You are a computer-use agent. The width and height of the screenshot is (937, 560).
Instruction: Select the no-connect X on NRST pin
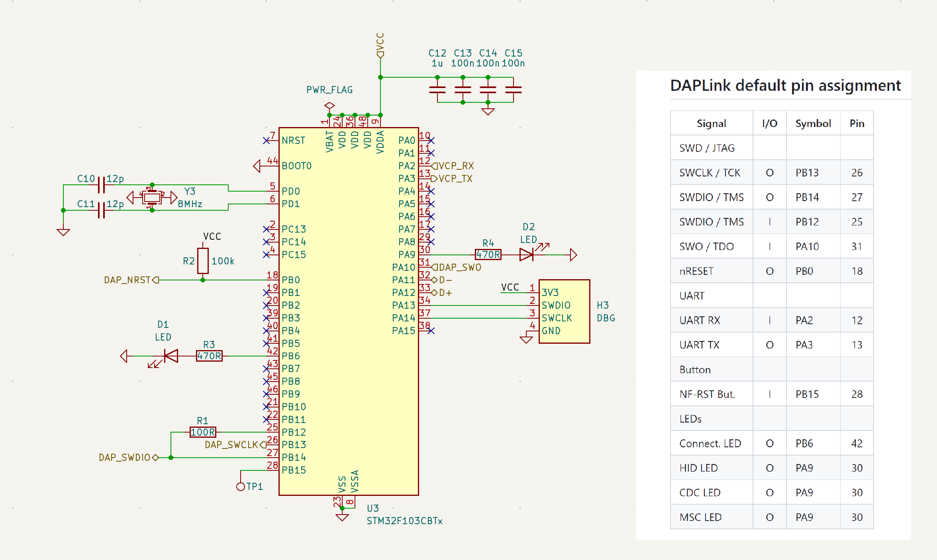(266, 141)
